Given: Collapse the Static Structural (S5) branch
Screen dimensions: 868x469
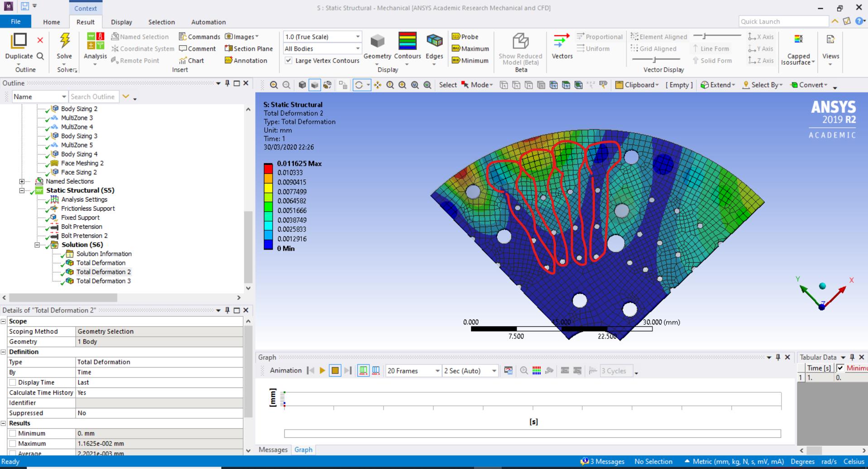Looking at the screenshot, I should pyautogui.click(x=22, y=190).
